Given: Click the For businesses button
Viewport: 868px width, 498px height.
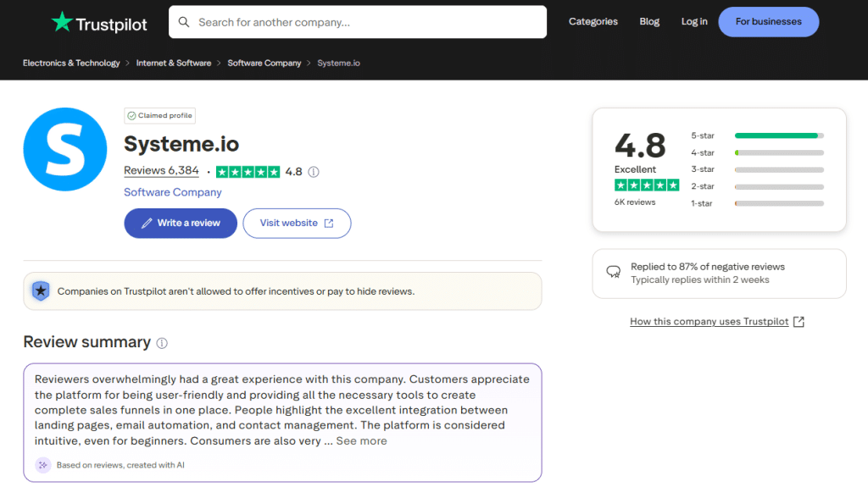Looking at the screenshot, I should 768,22.
